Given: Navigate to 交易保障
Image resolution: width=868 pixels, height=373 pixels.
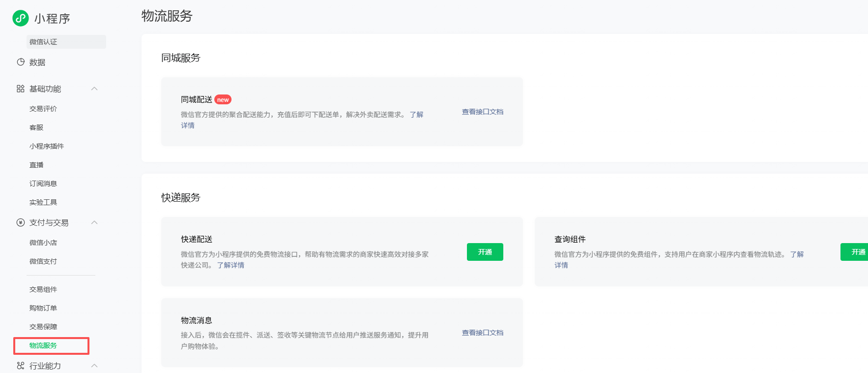Looking at the screenshot, I should click(43, 327).
